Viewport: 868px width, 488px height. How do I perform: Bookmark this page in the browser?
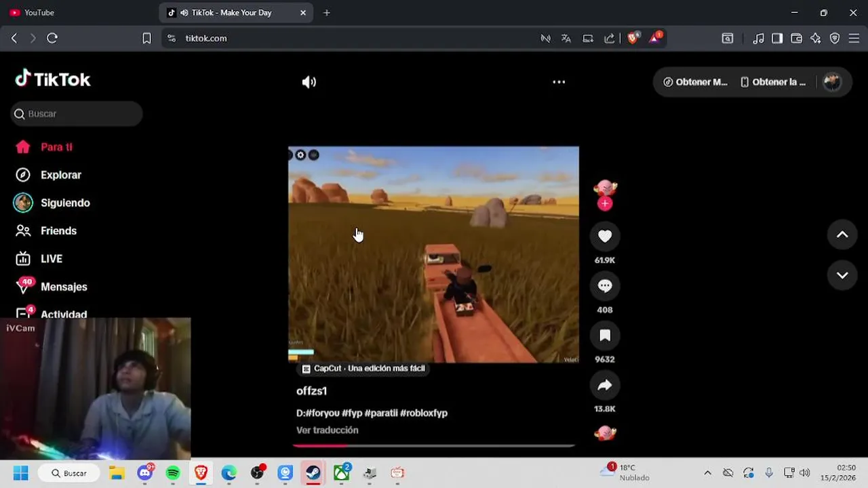click(x=146, y=39)
